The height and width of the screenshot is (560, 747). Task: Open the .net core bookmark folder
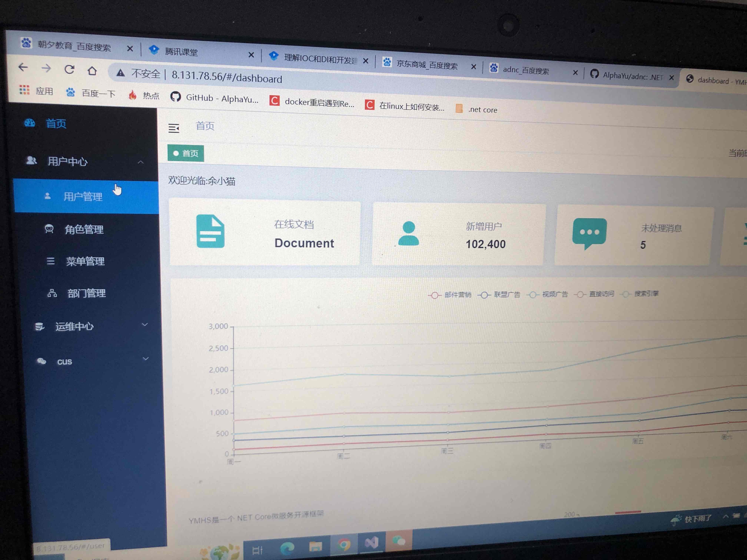476,109
